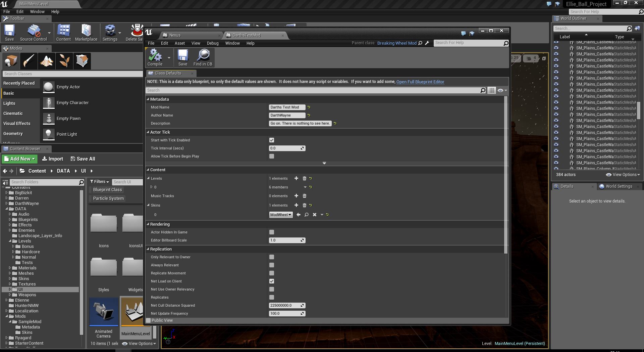Click Open Full Blueprint Editor link
Screen dimensions: 644x352
[420, 82]
